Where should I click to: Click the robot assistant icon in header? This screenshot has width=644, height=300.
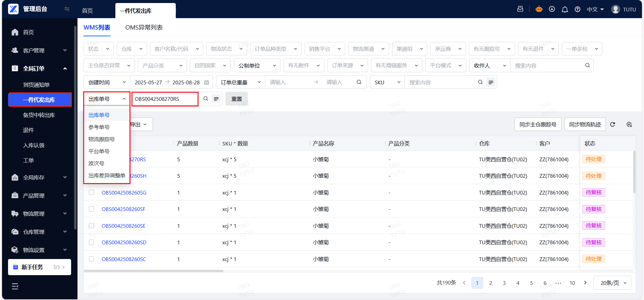(x=539, y=9)
